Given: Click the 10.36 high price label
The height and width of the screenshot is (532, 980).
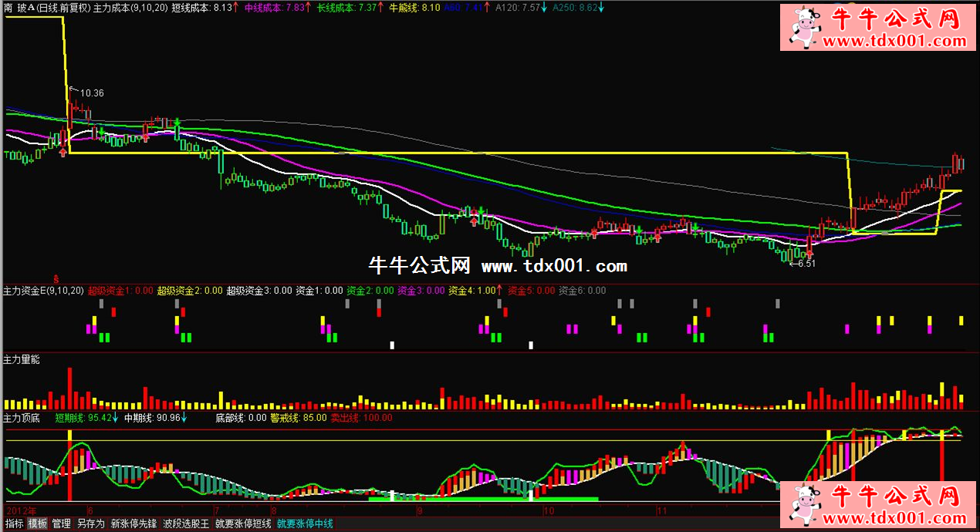Looking at the screenshot, I should pos(92,93).
